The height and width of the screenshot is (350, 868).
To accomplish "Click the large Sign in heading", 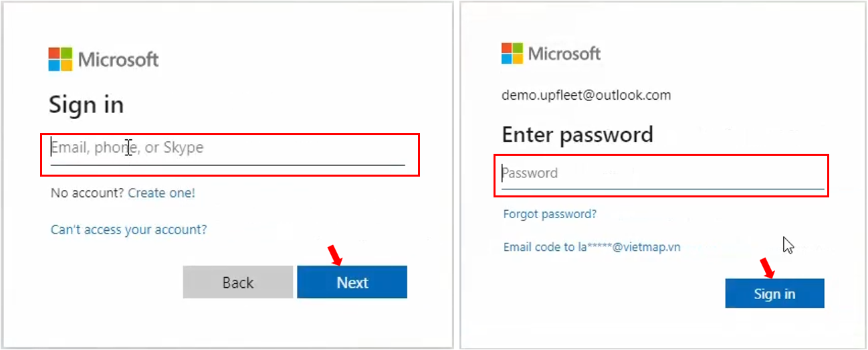I will pyautogui.click(x=86, y=106).
